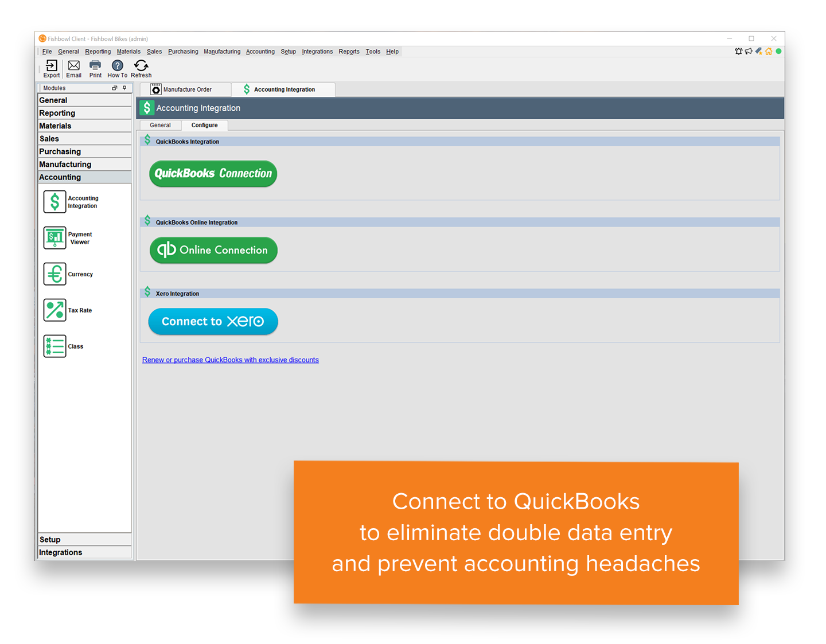Viewport: 826px width, 644px height.
Task: Click the QuickBooks Integration section header
Action: [460, 141]
